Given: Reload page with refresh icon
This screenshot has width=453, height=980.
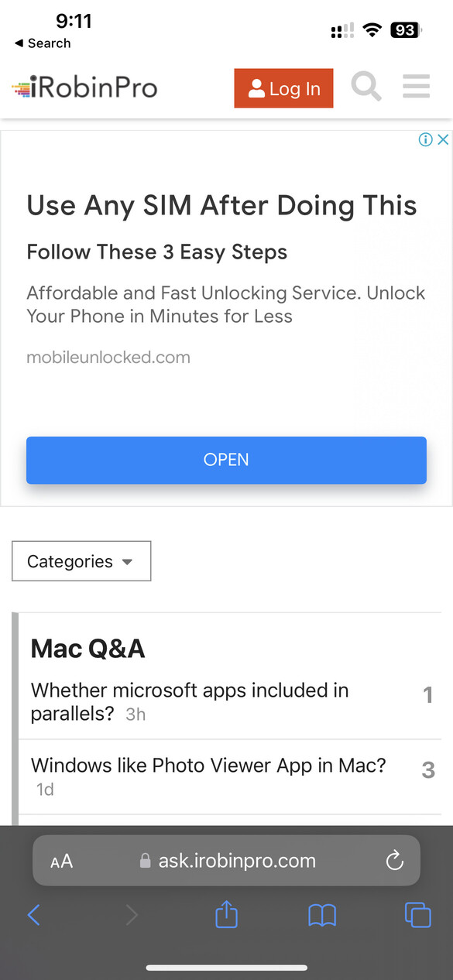Looking at the screenshot, I should [x=395, y=860].
